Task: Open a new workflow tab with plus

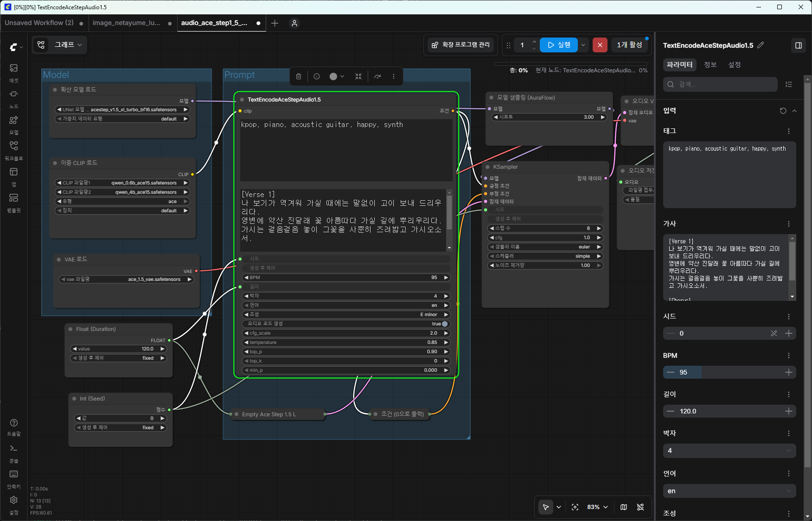Action: tap(275, 23)
